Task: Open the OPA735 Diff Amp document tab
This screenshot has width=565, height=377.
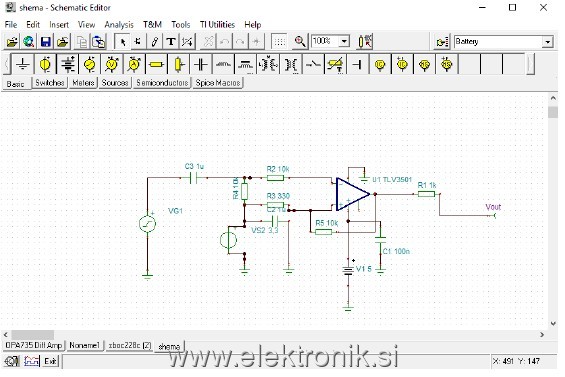Action: [x=34, y=345]
